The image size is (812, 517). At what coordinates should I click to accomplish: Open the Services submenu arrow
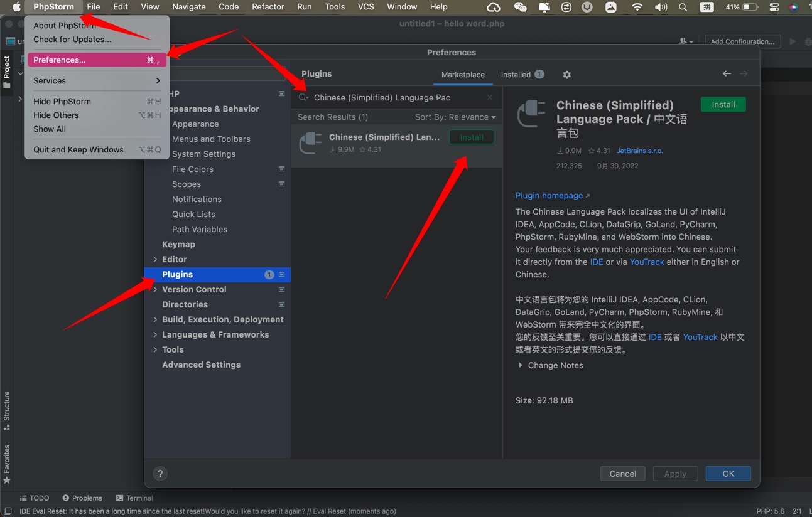(158, 81)
